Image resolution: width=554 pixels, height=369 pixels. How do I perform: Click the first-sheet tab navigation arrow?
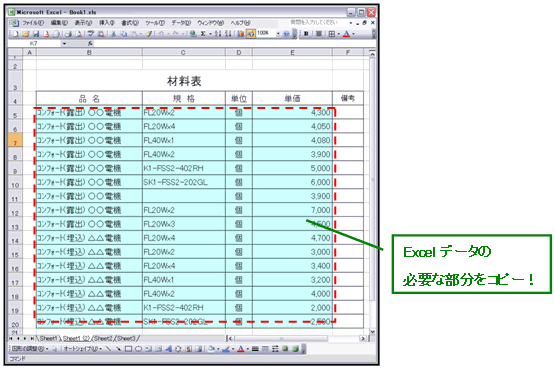pos(11,339)
